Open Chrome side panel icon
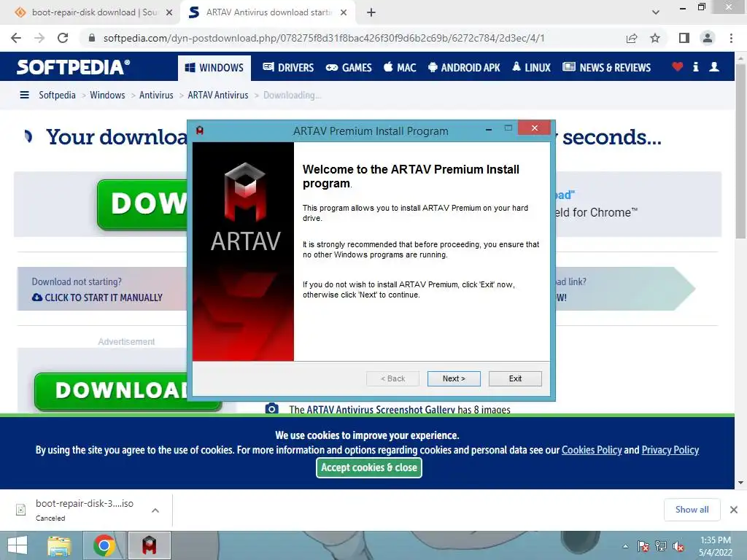This screenshot has width=747, height=560. click(x=684, y=38)
